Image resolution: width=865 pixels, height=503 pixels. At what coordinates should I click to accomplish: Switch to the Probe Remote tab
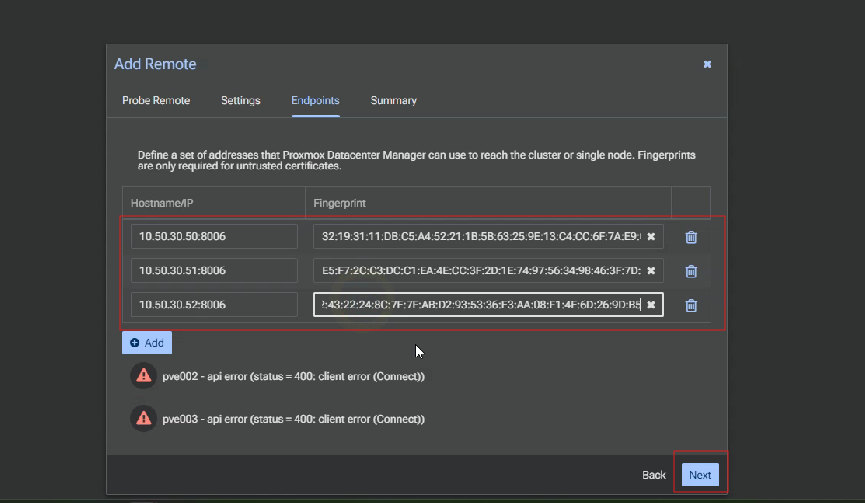[x=156, y=100]
